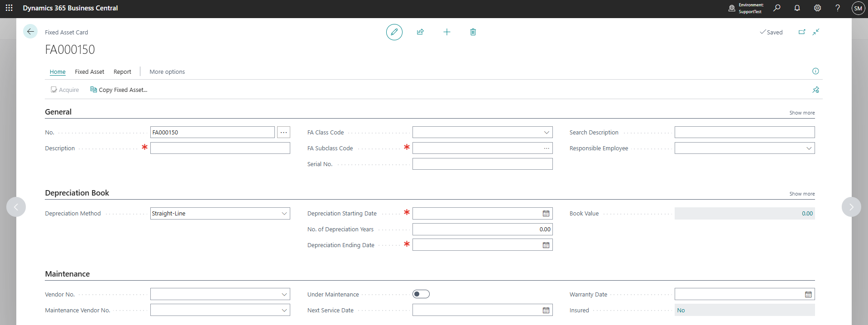Screen dimensions: 868x325
Task: Show the FactBox info pane icon
Action: coord(815,71)
